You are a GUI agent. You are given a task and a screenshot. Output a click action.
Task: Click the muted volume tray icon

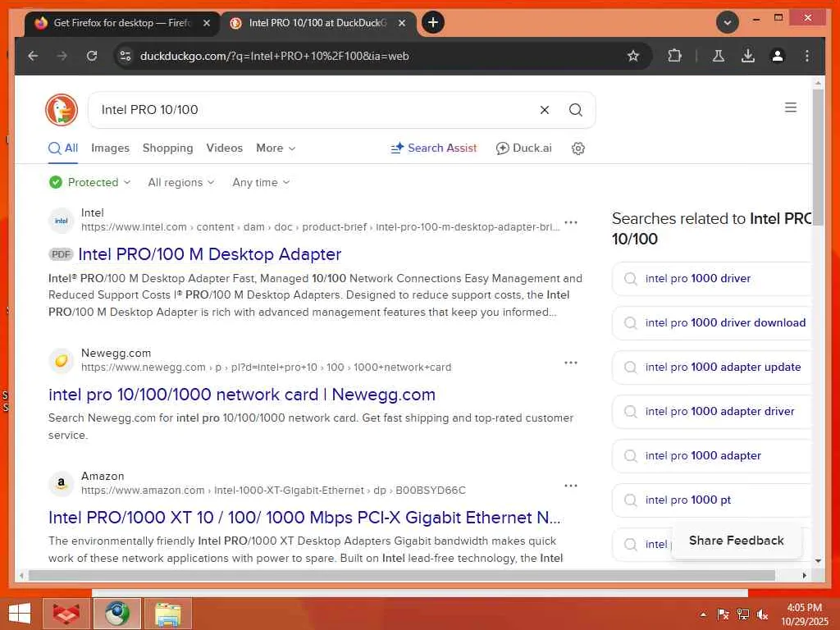(762, 615)
